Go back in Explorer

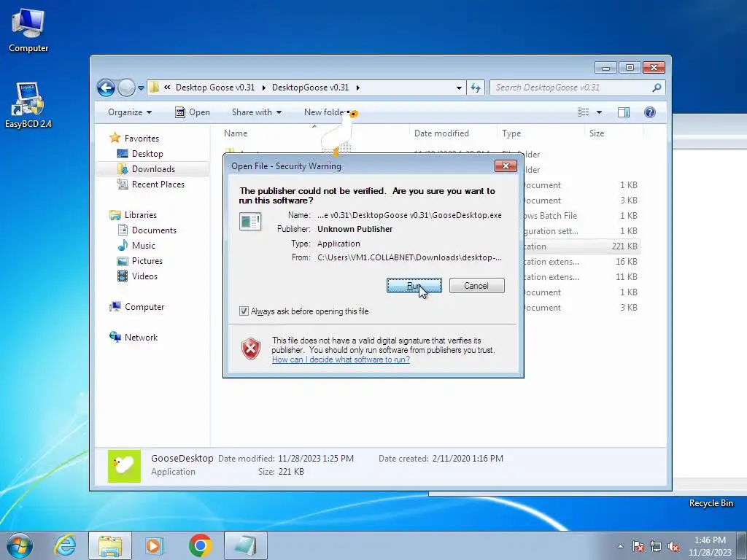(x=107, y=87)
